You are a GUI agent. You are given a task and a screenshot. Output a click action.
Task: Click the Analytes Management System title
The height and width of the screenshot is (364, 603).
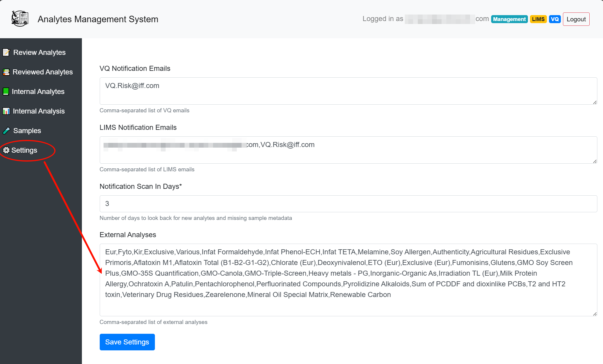(98, 19)
